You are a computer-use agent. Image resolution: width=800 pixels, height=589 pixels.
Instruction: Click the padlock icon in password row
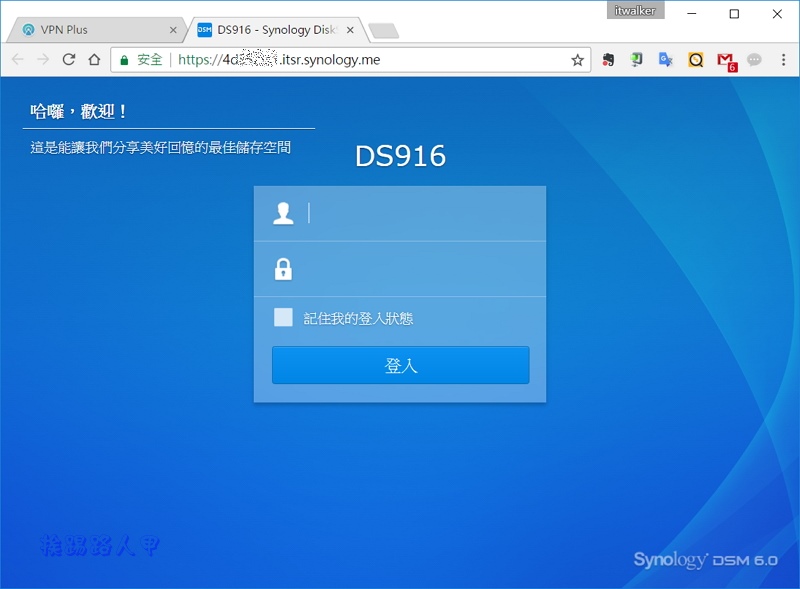tap(283, 269)
